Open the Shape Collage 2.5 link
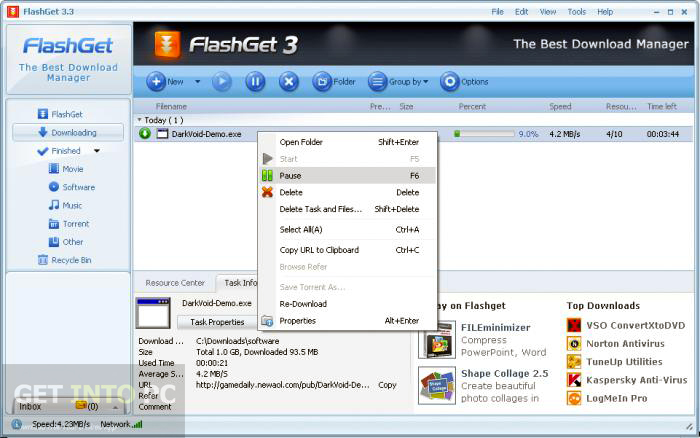Image resolution: width=700 pixels, height=438 pixels. click(504, 373)
